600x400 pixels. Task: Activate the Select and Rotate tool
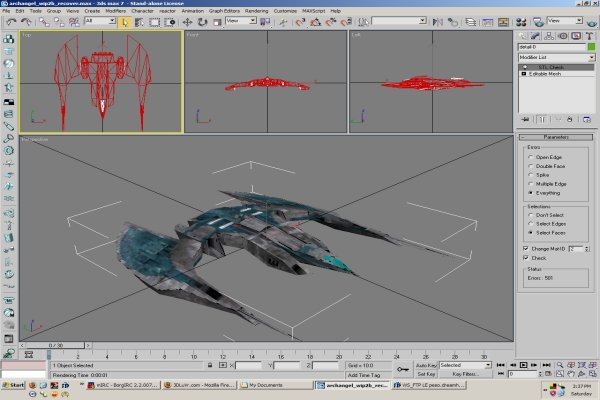tap(202, 22)
